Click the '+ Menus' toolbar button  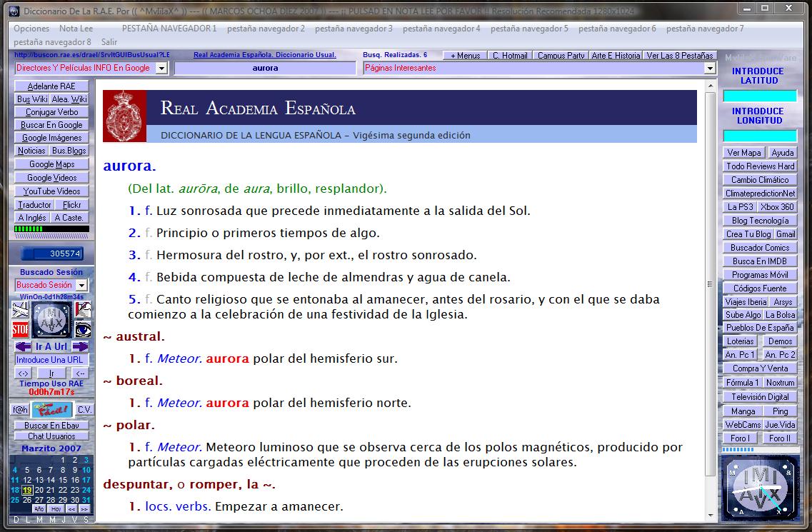(465, 56)
